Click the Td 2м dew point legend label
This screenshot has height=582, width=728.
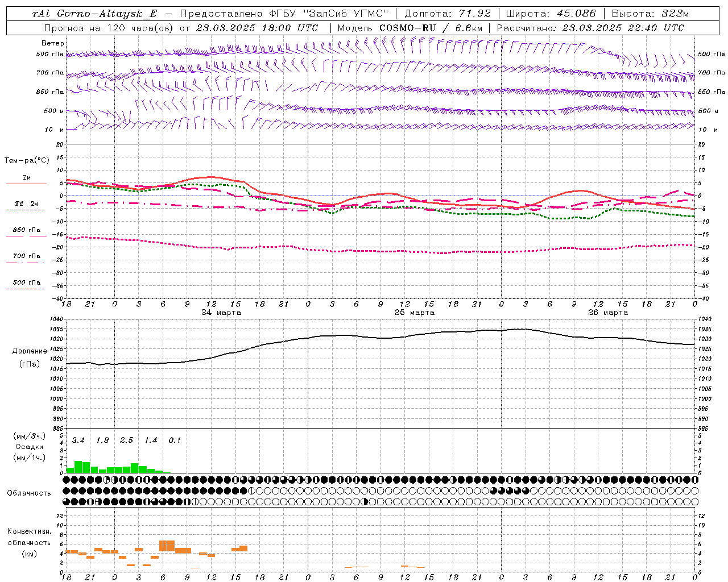pos(27,203)
